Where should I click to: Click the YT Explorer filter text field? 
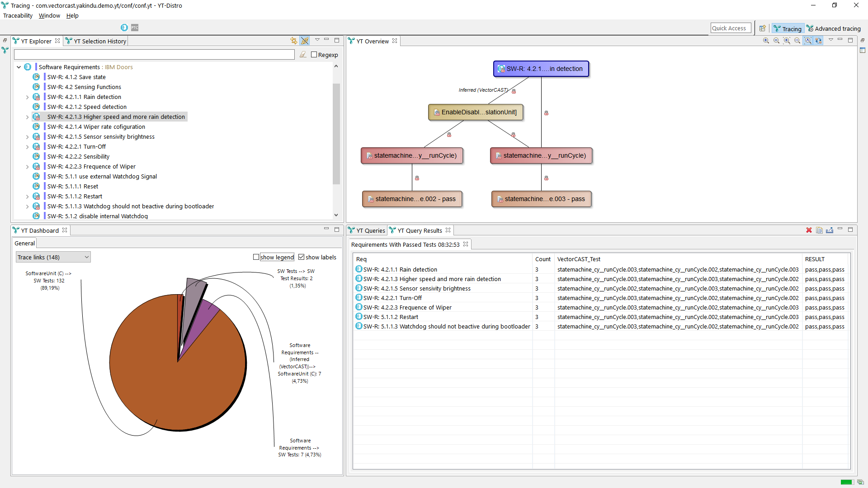154,55
